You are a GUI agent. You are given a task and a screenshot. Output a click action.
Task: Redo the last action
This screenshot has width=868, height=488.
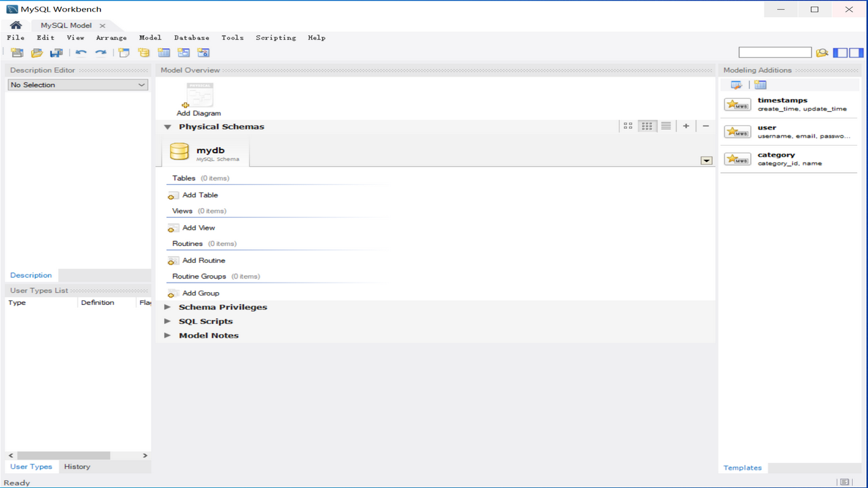101,52
